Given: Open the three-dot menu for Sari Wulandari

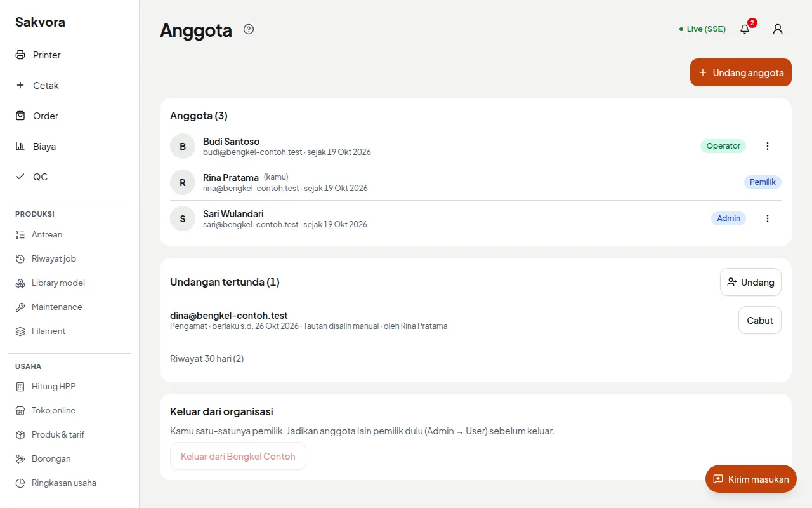Looking at the screenshot, I should (768, 218).
